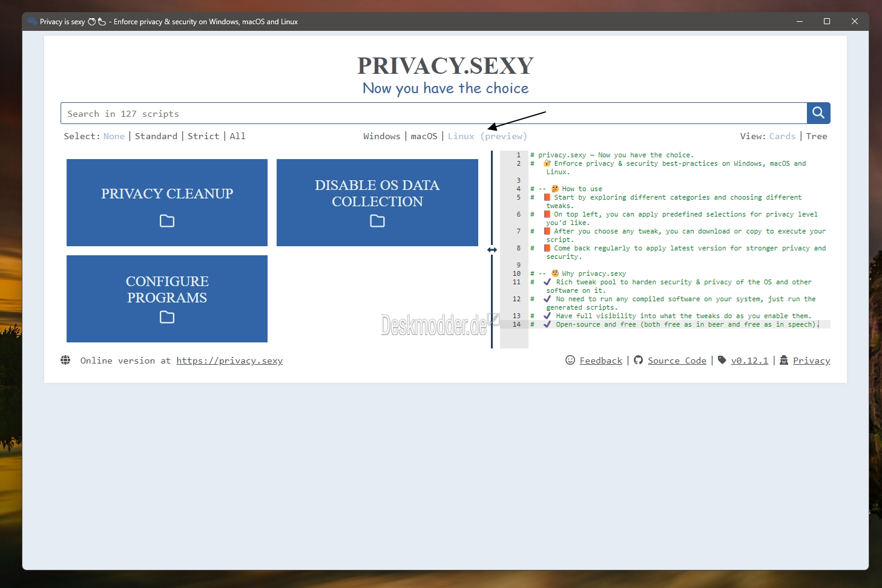Open the Configure Programs category card
882x588 pixels.
coord(167,299)
